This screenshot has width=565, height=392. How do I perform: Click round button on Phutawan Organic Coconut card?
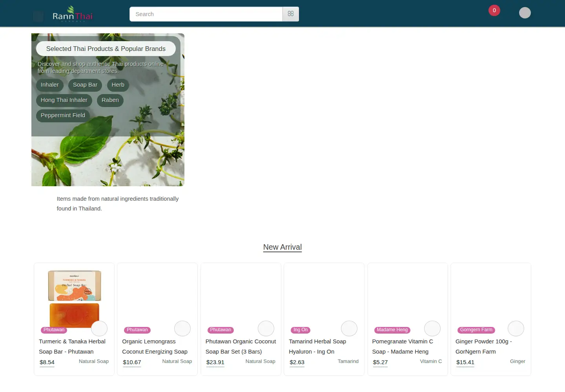pyautogui.click(x=266, y=328)
